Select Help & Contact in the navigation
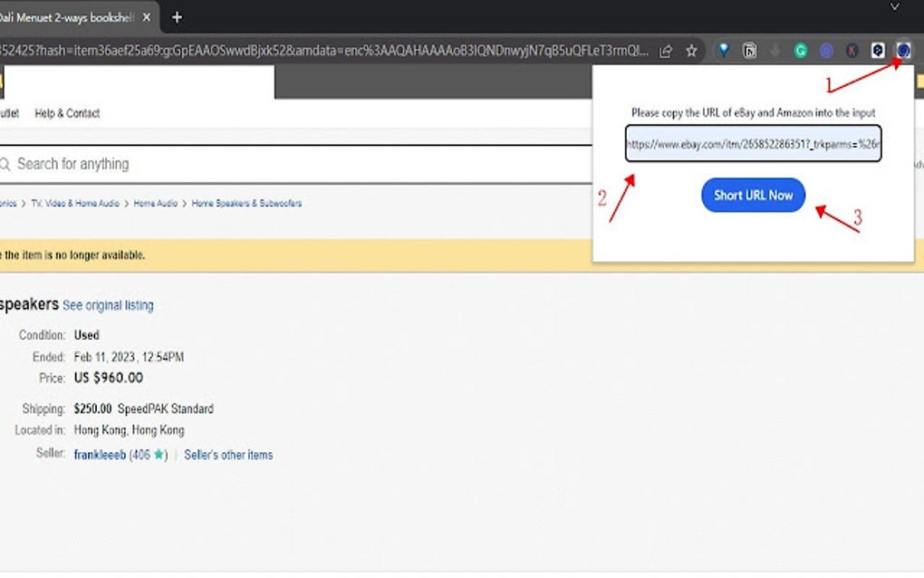 [67, 113]
